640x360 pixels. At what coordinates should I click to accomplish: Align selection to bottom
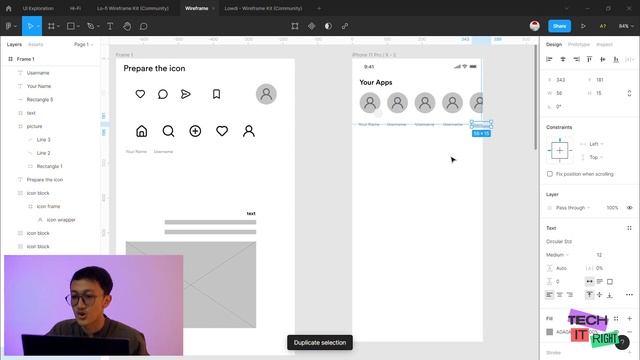[616, 59]
